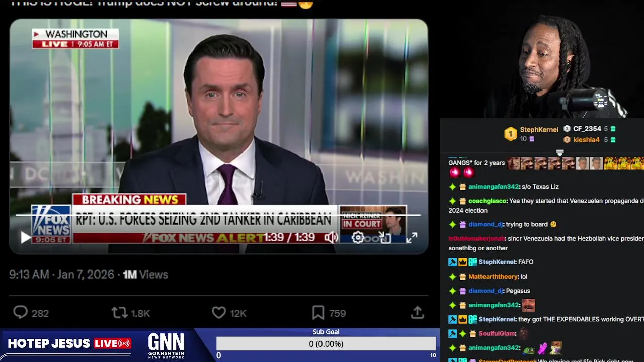This screenshot has height=362, width=644.
Task: Open the tweet share icon
Action: point(417,313)
